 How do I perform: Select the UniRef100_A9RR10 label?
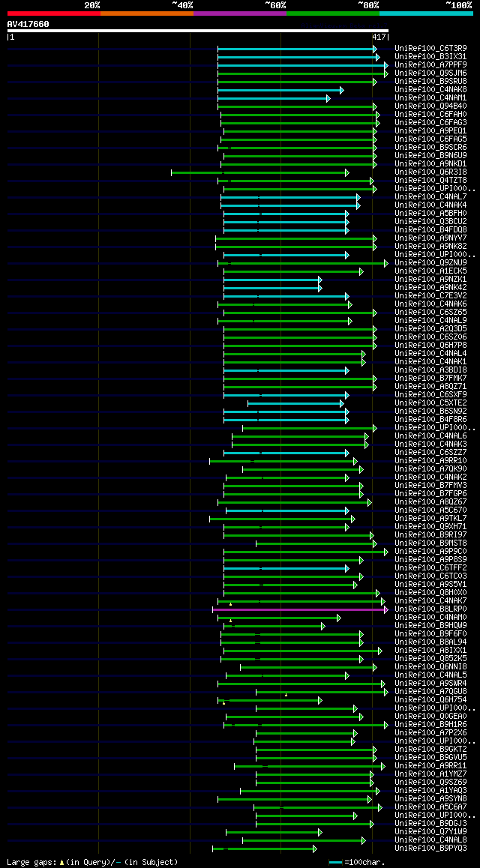pyautogui.click(x=430, y=461)
